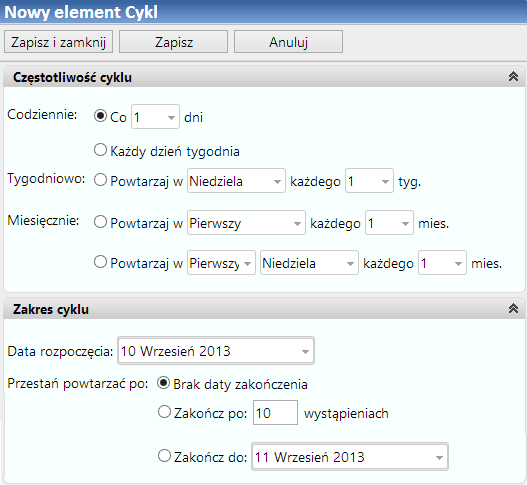Select the 'Co ... dni' daily radio option

coord(100,116)
